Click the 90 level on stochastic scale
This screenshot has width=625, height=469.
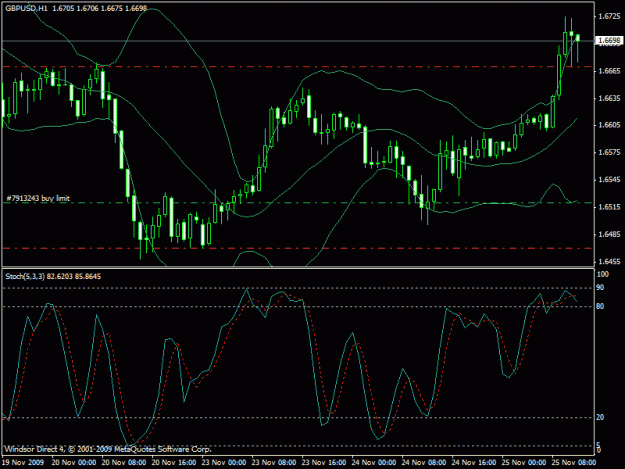point(600,288)
